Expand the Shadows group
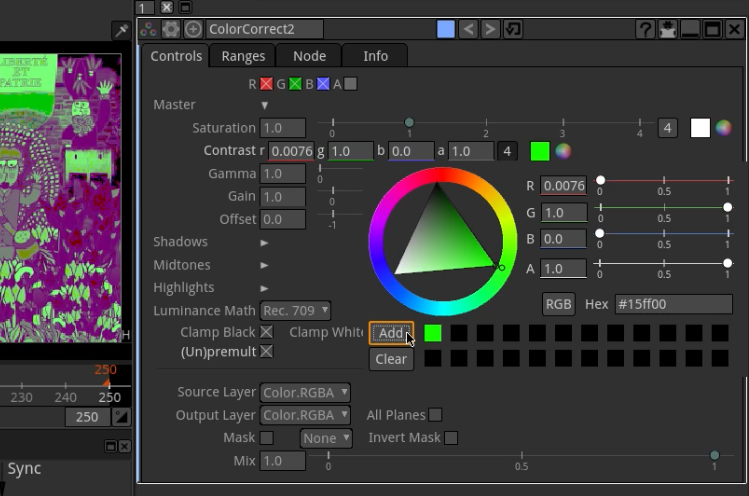This screenshot has width=749, height=496. tap(265, 242)
